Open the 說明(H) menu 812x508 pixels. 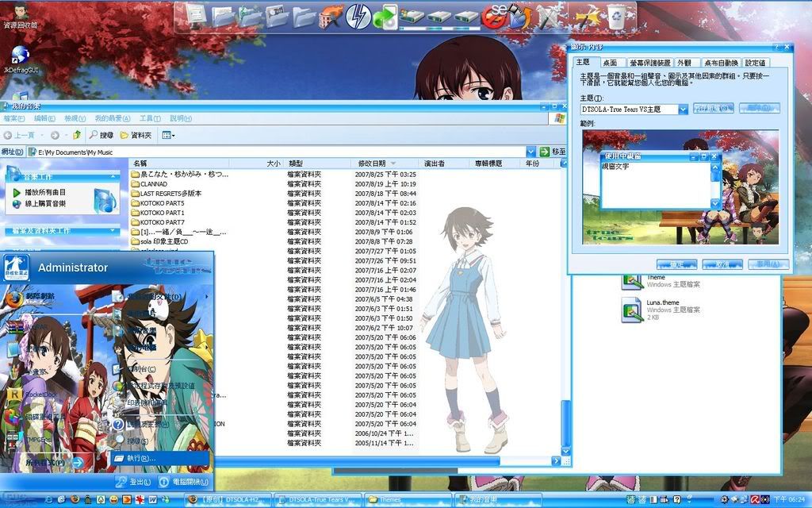[181, 119]
